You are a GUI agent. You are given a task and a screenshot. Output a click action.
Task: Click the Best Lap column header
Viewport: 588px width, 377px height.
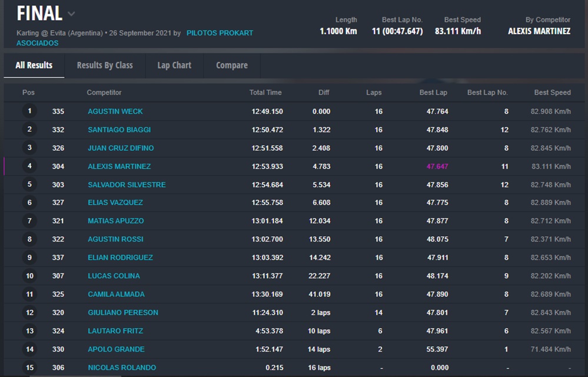point(433,92)
